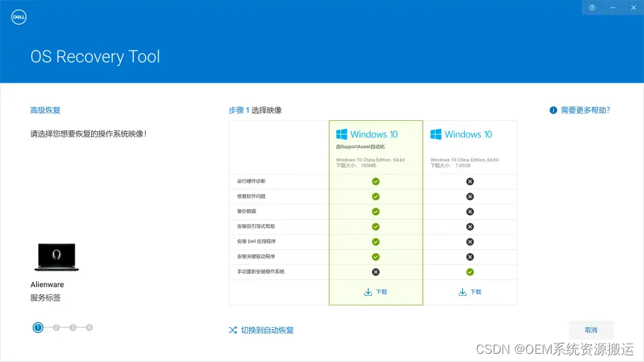Screen dimensions: 644x362
Task: Click green check for 安装关键驱动程序 row
Action: (x=376, y=257)
